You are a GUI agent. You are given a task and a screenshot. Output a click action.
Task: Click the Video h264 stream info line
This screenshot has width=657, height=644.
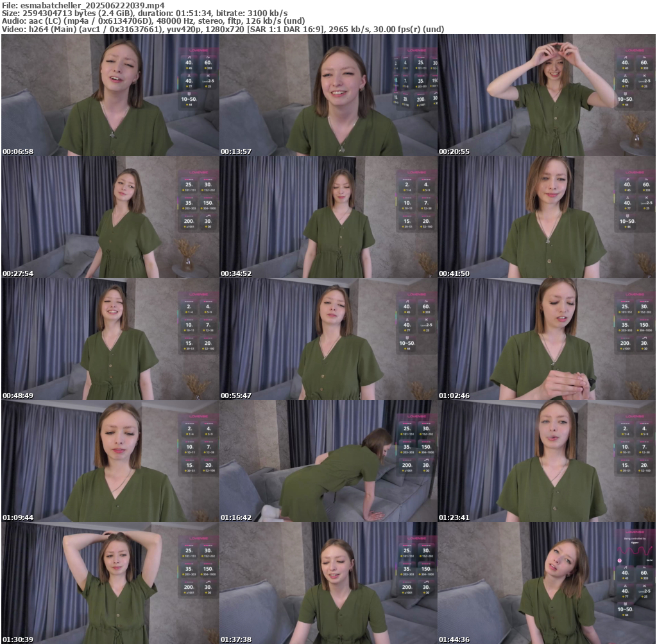[x=223, y=29]
